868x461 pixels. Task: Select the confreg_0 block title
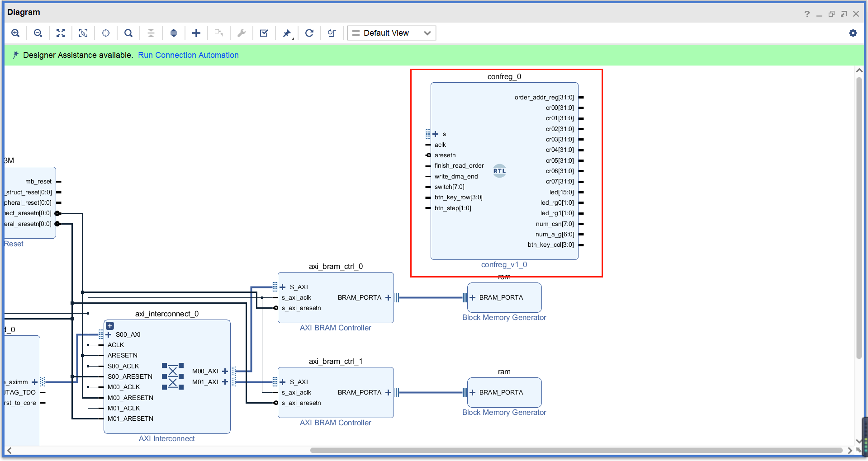[504, 76]
